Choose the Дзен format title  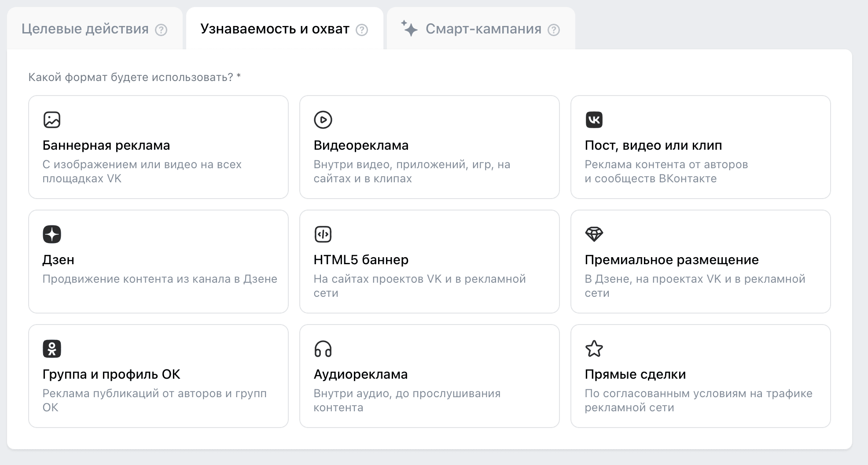pos(58,260)
